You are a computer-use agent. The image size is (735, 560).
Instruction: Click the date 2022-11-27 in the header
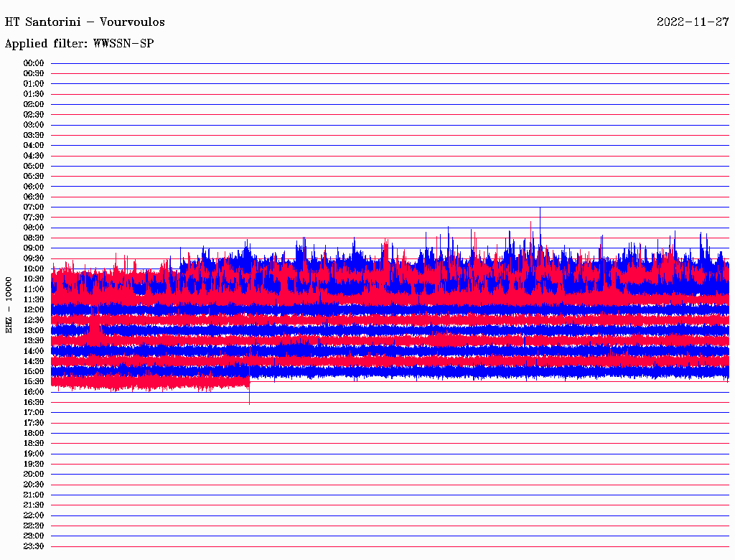693,22
